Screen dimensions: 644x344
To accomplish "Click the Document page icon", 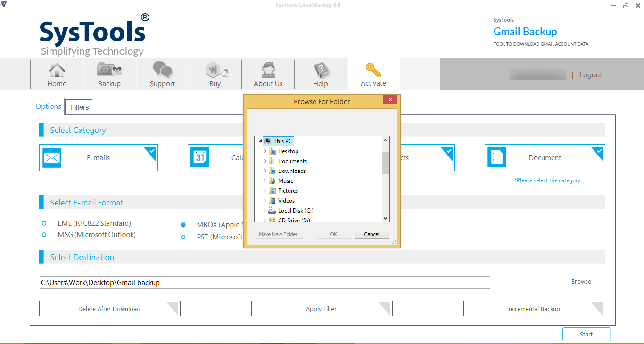I will [x=497, y=158].
